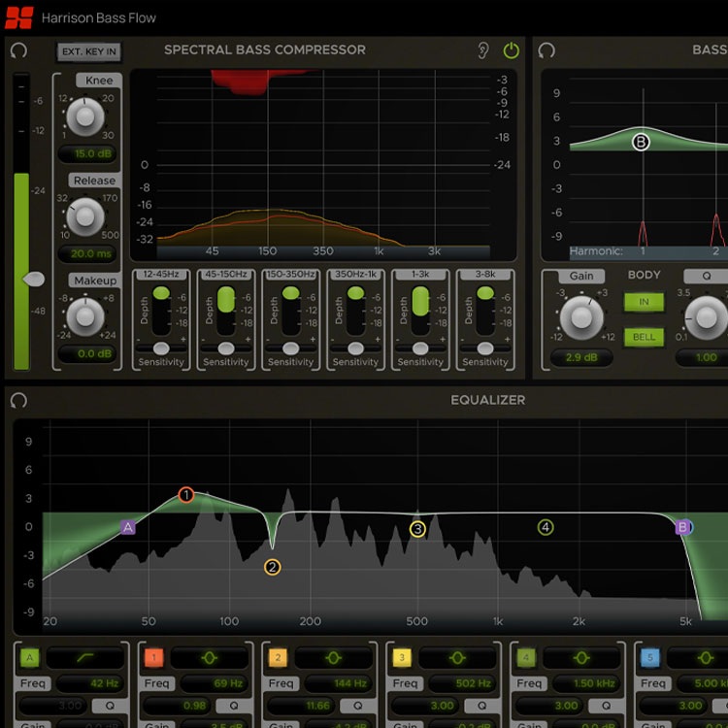Click the 3-8k Sensitivity slider handle
The height and width of the screenshot is (728, 728).
point(485,348)
